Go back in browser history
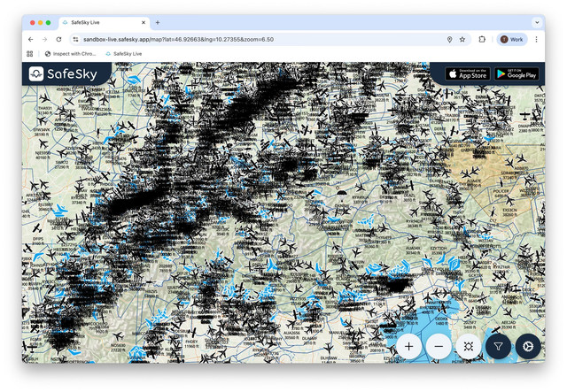567x392 pixels. point(31,40)
